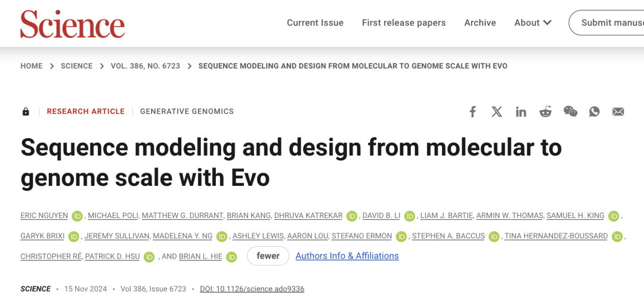
Task: Navigate to Vol. 386, No. 6723 breadcrumb
Action: coord(145,66)
